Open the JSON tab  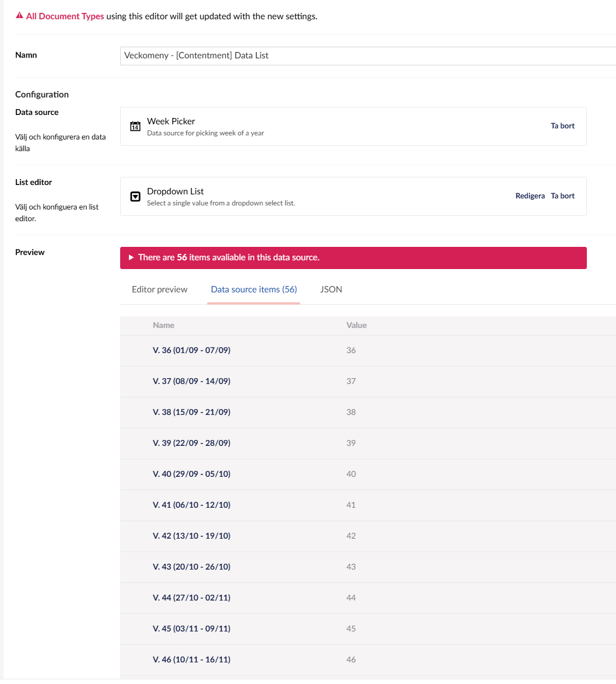331,289
